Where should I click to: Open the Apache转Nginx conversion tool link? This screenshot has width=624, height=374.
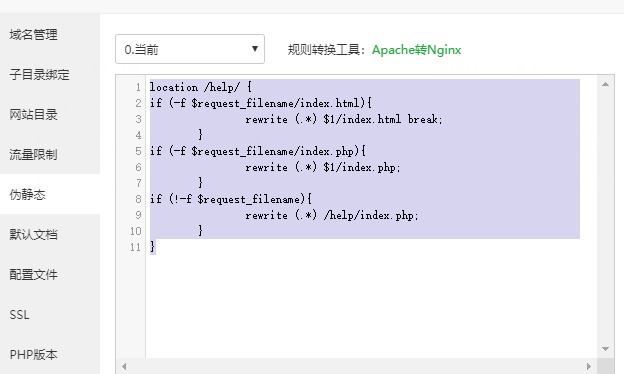pos(416,50)
